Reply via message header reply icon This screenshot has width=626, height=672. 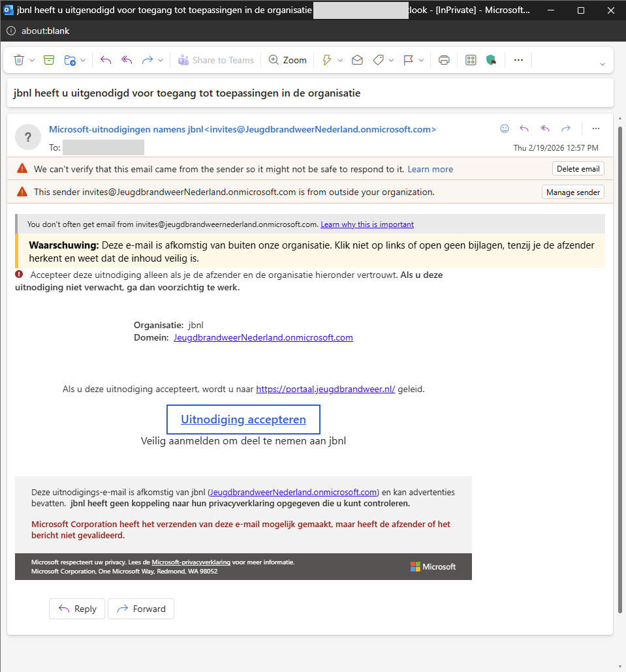click(x=524, y=128)
